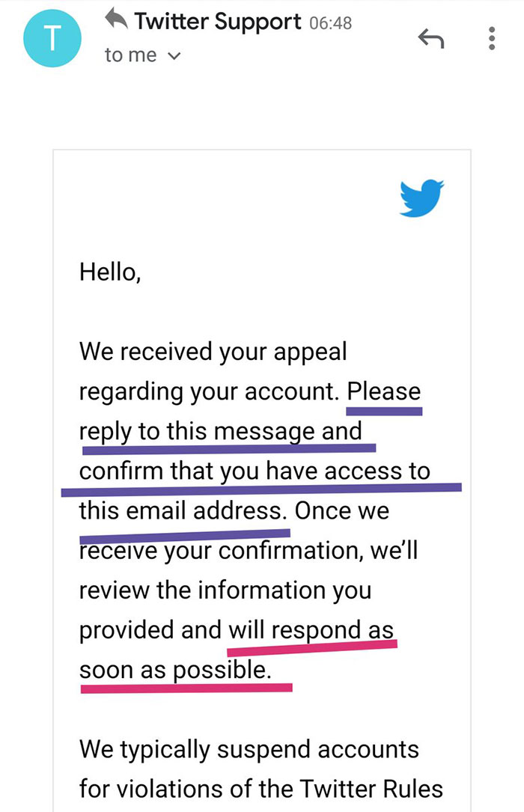Click the line beginning "receive your confirmation"

pyautogui.click(x=247, y=552)
